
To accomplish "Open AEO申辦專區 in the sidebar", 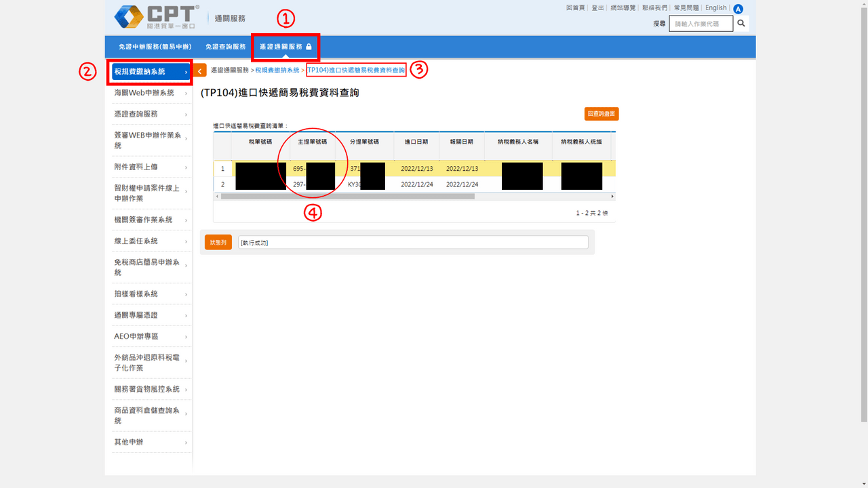I will tap(151, 336).
